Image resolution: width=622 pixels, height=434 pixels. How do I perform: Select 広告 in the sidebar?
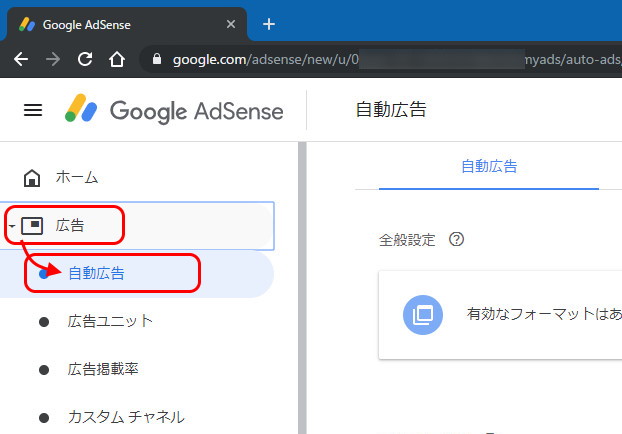137,226
